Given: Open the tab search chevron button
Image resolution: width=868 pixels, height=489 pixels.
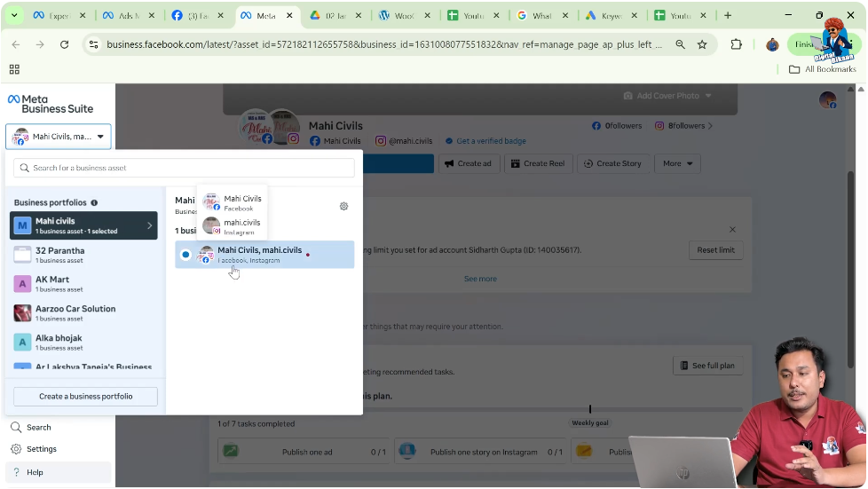Looking at the screenshot, I should click(x=14, y=15).
